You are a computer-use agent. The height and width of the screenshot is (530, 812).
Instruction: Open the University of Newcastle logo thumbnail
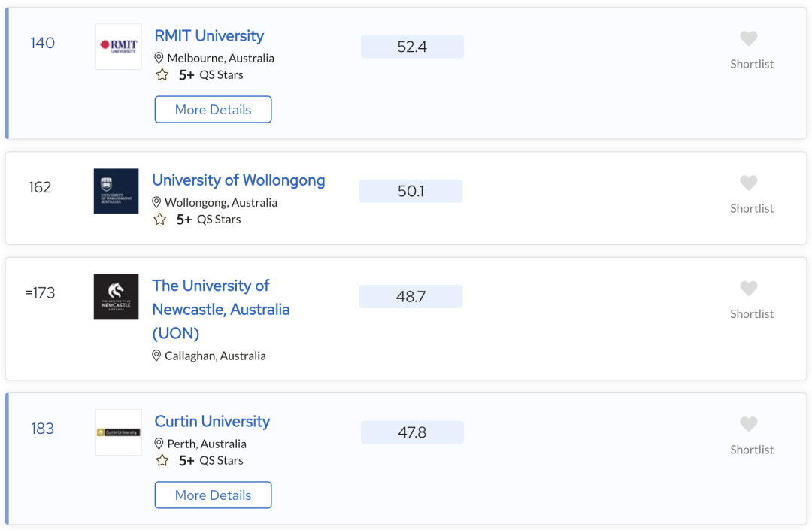coord(116,296)
